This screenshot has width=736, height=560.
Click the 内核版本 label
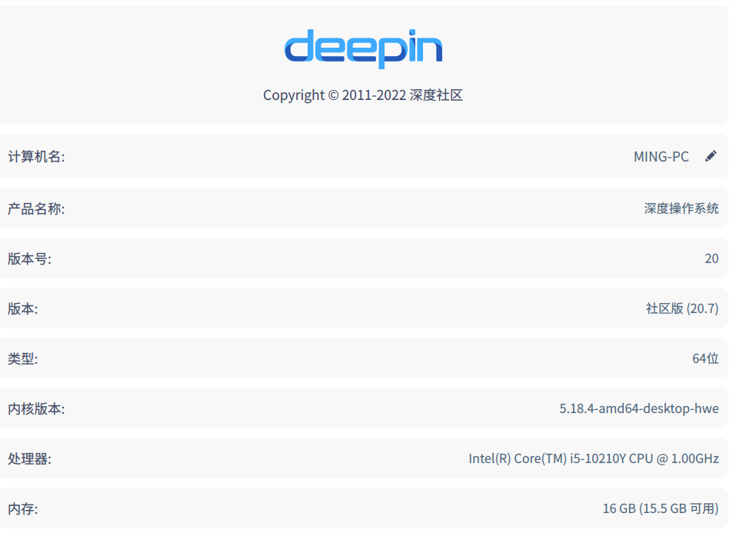[36, 409]
